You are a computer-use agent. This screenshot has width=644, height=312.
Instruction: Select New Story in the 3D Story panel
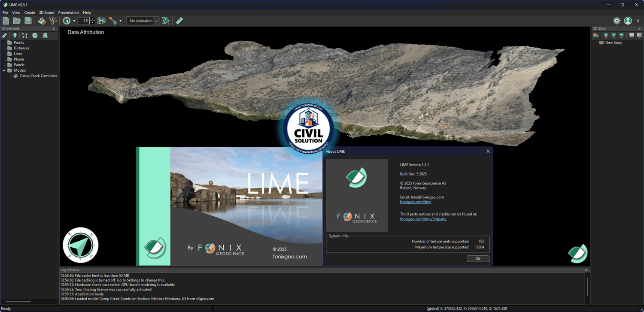tap(614, 42)
